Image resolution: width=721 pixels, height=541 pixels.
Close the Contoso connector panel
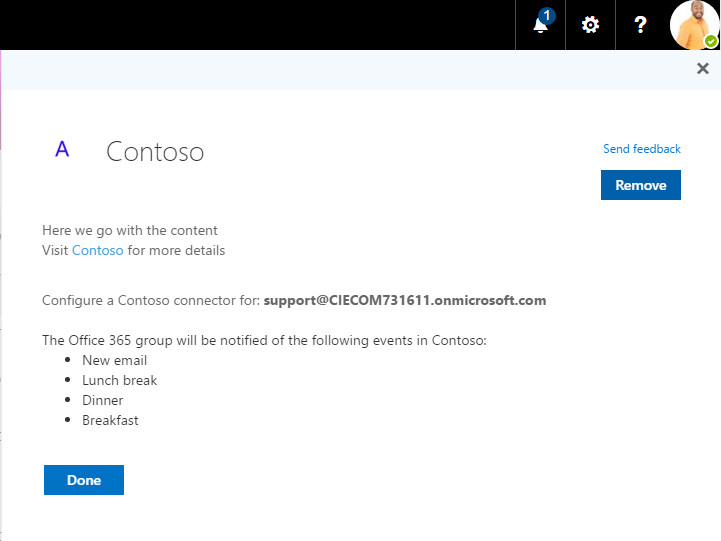coord(702,68)
